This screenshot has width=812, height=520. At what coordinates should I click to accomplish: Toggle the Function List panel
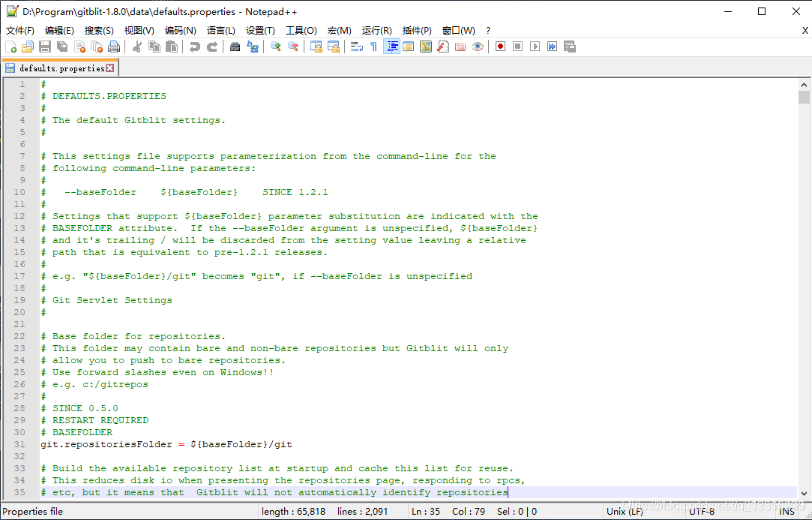[x=443, y=47]
